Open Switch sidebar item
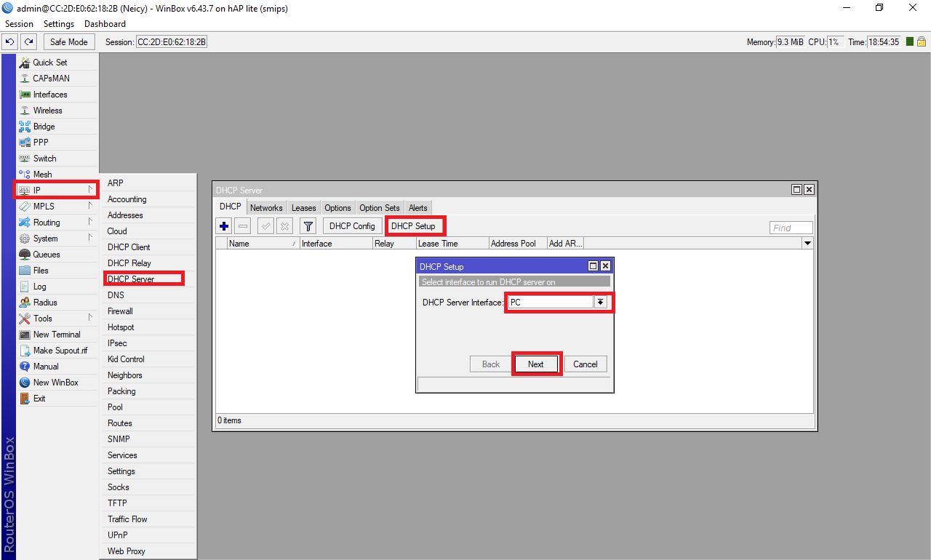Image resolution: width=931 pixels, height=560 pixels. tap(57, 159)
